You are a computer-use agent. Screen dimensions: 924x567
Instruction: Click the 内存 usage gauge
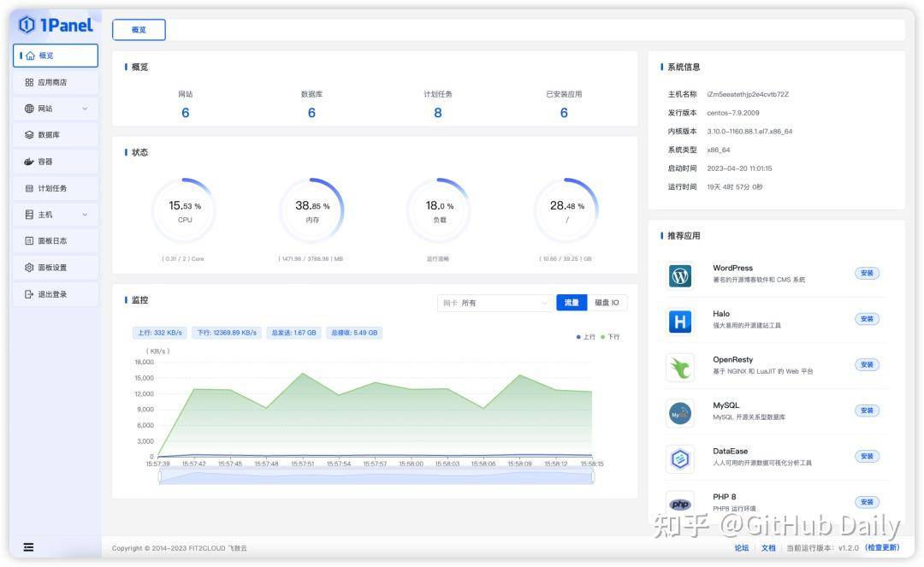coord(311,210)
